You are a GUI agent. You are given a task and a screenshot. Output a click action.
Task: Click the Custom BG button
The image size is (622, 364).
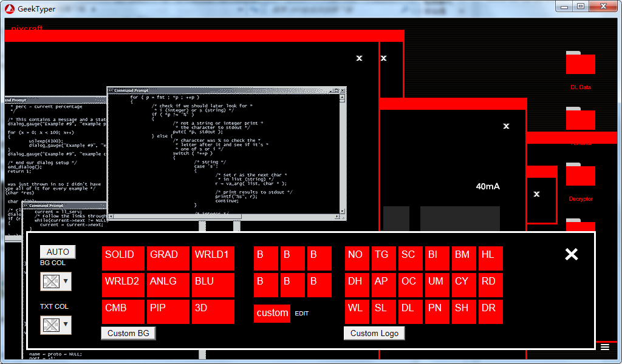128,333
